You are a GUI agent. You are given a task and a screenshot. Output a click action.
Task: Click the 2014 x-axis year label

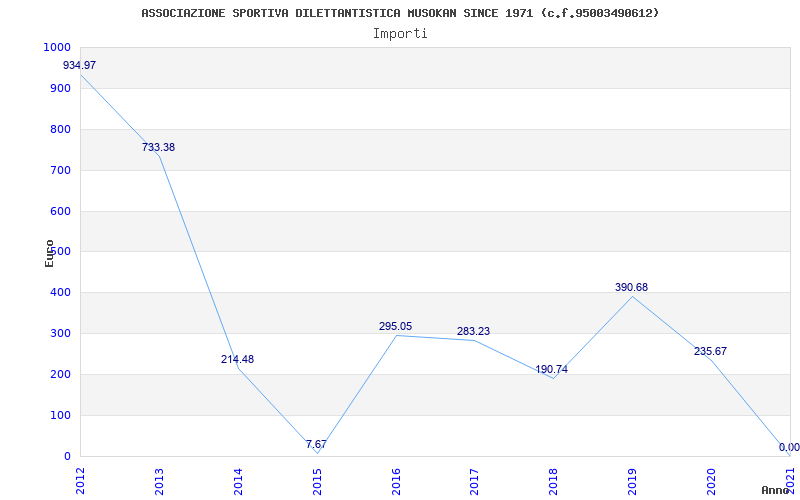(x=238, y=482)
